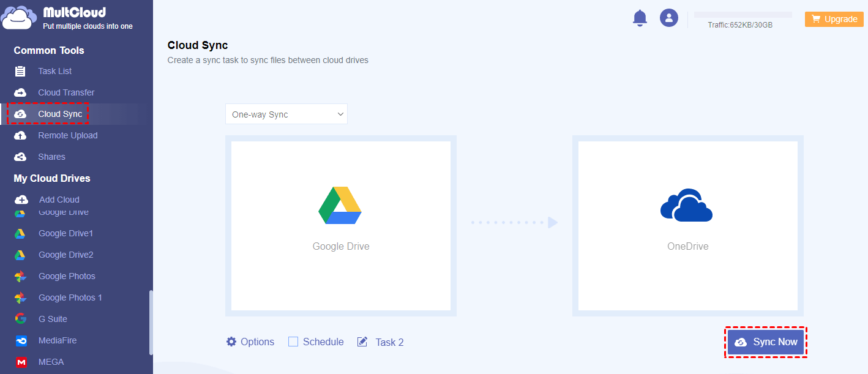Click the Task List clipboard icon
Viewport: 868px width, 374px height.
(20, 71)
